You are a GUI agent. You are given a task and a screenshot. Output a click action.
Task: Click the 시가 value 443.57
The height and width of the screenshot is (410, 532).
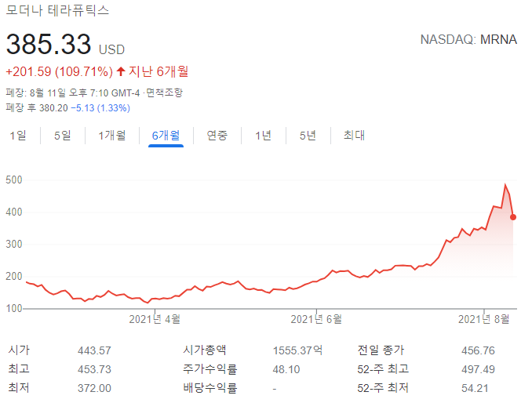point(94,350)
